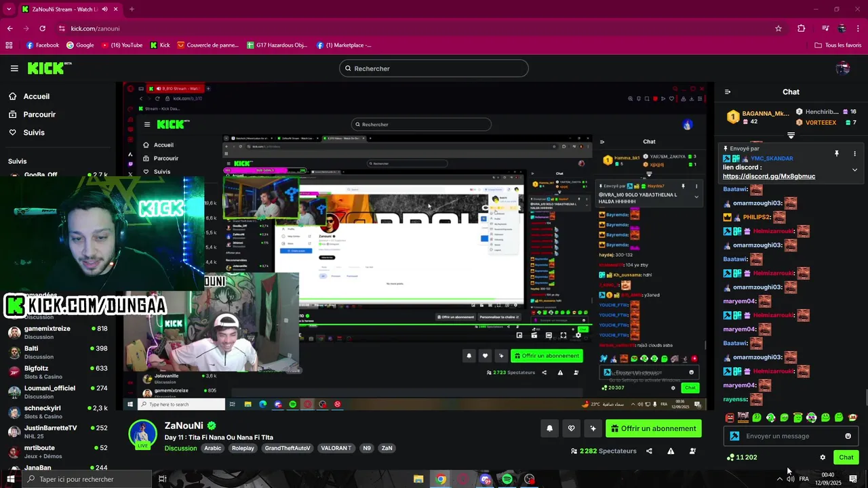Image resolution: width=868 pixels, height=488 pixels.
Task: Share the stream with the share icon
Action: click(649, 451)
